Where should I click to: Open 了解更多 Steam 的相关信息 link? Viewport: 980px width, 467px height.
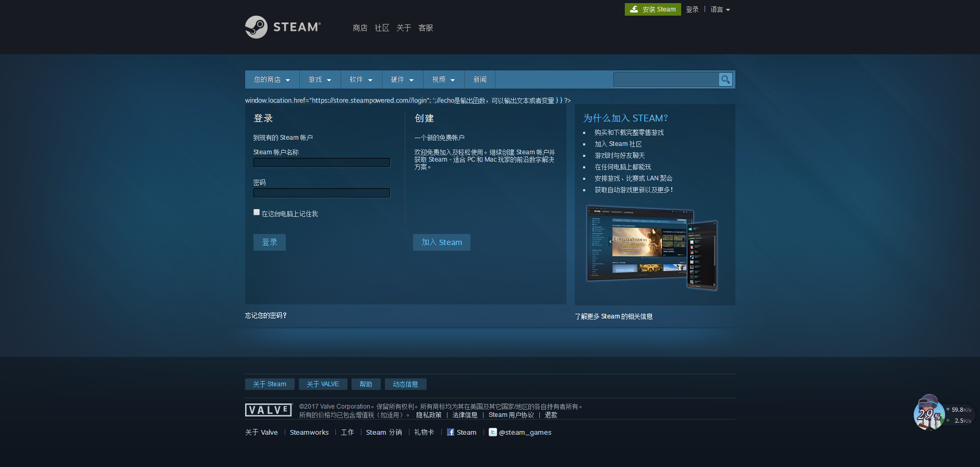[614, 316]
